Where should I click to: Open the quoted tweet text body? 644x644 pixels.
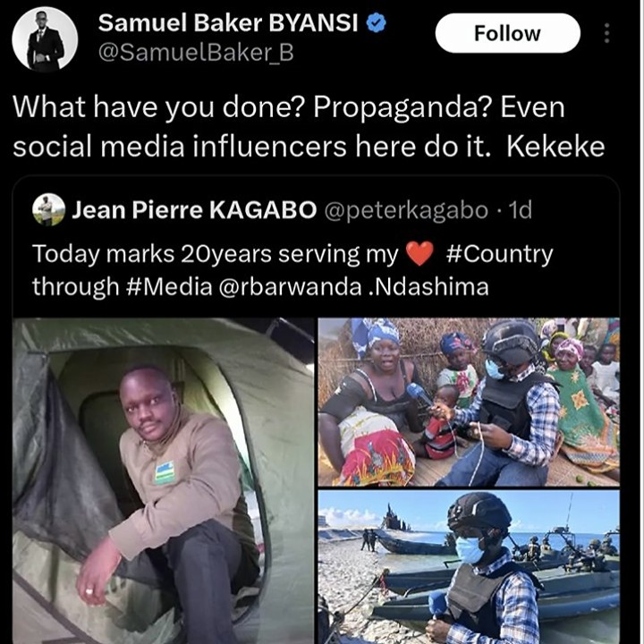point(292,270)
